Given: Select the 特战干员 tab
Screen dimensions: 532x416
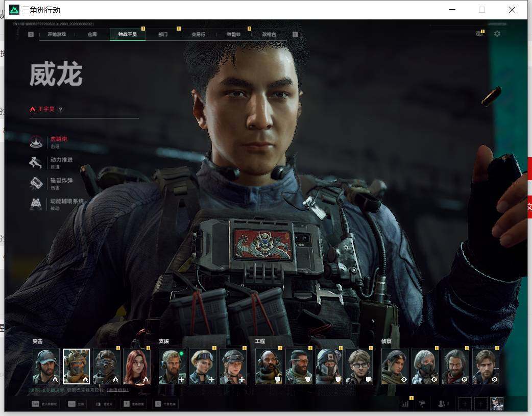Looking at the screenshot, I should click(128, 34).
